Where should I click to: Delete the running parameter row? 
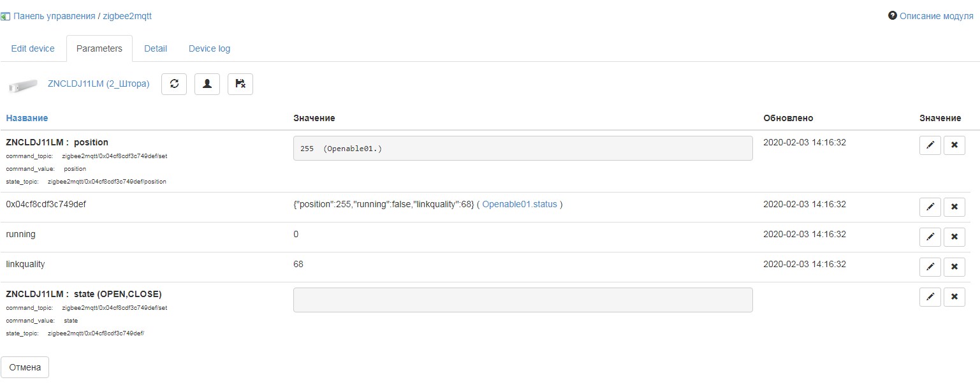pyautogui.click(x=954, y=237)
